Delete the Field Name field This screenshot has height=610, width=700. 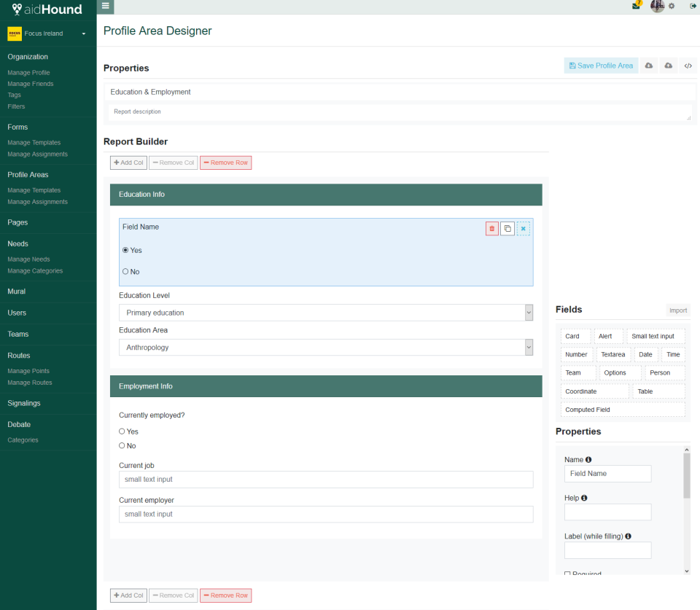click(x=491, y=228)
